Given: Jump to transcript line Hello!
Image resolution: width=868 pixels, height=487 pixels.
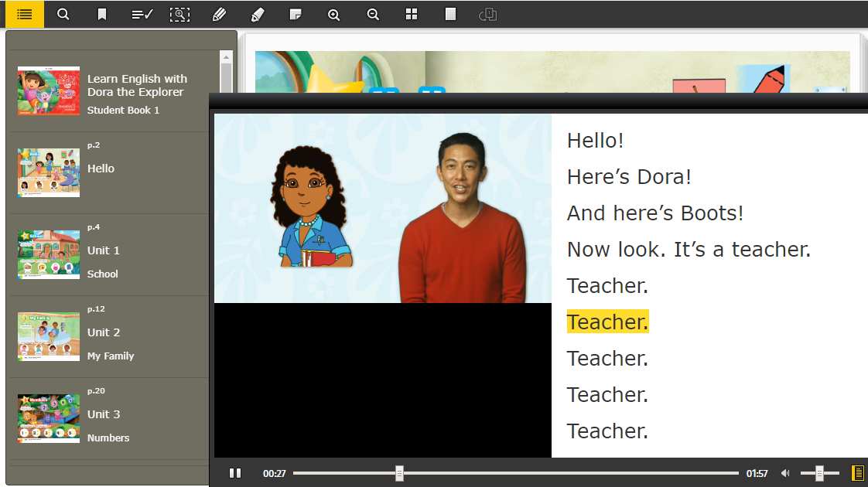Looking at the screenshot, I should click(x=595, y=141).
